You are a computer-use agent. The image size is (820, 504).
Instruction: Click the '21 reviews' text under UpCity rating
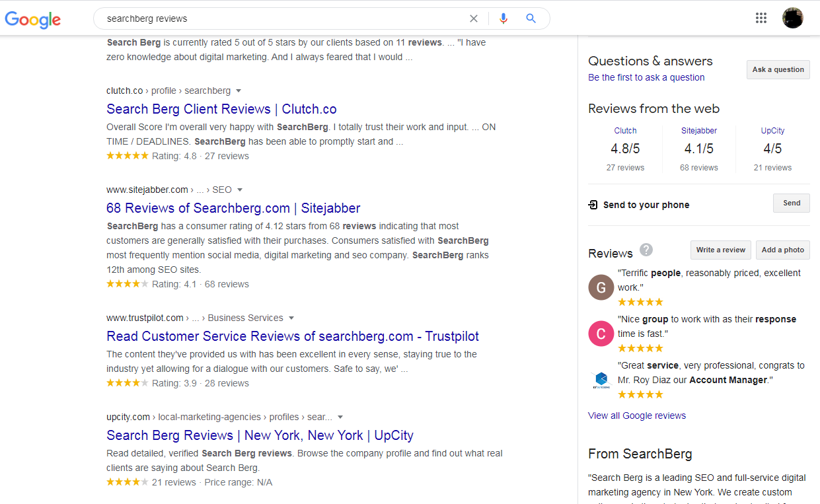[x=772, y=168]
